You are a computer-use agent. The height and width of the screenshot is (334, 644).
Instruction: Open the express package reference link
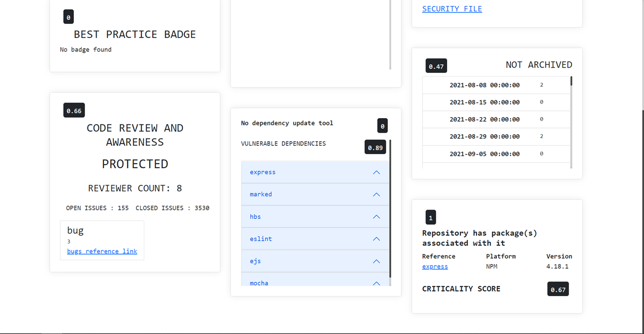click(435, 266)
